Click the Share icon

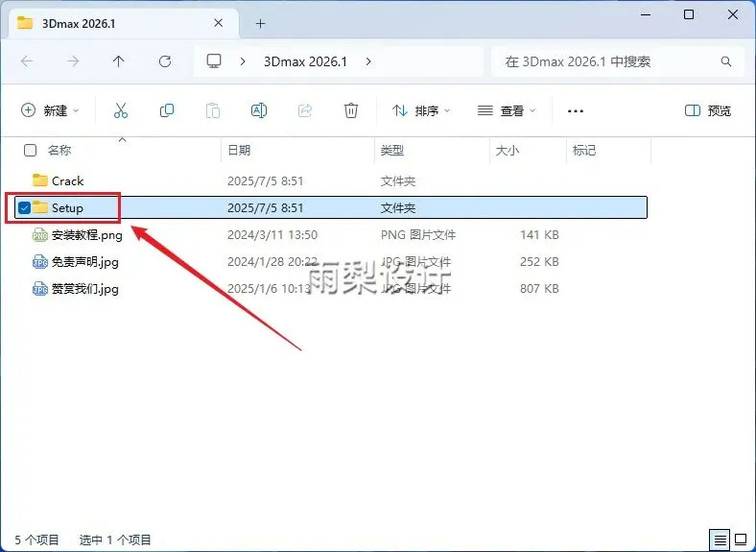305,110
